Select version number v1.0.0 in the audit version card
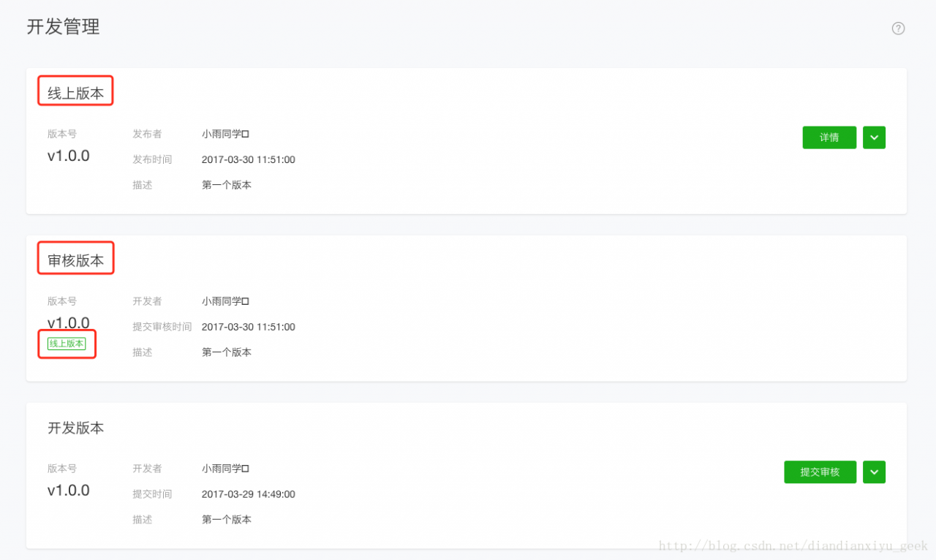The image size is (936, 560). tap(68, 322)
